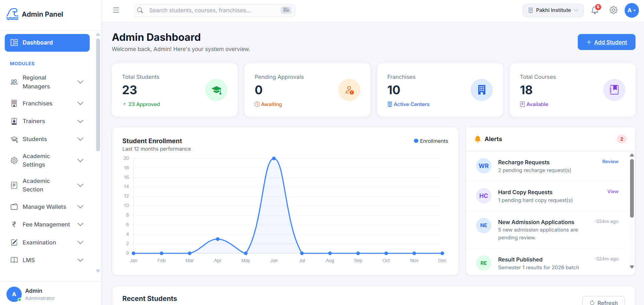Click the sidebar scroll down arrow
644x305 pixels.
[x=98, y=271]
